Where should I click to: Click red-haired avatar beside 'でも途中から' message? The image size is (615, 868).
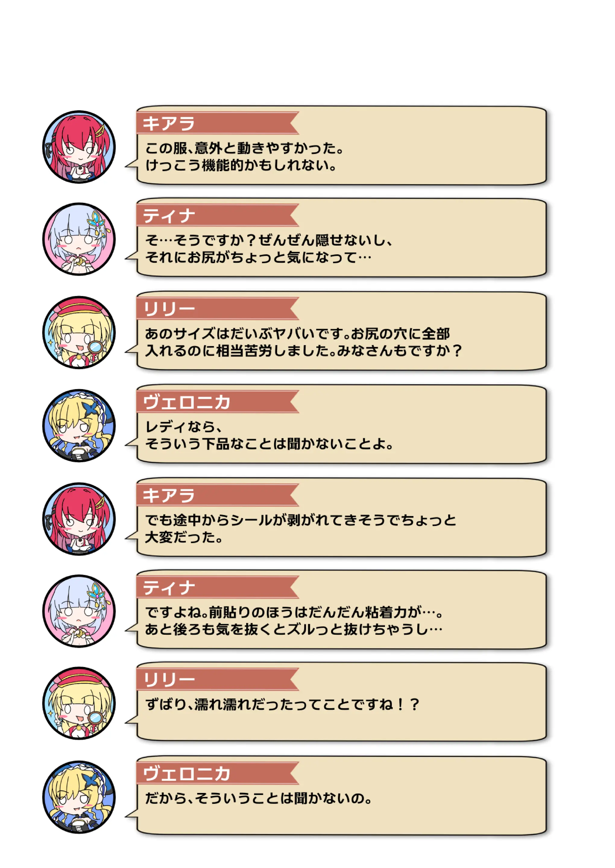[x=79, y=519]
